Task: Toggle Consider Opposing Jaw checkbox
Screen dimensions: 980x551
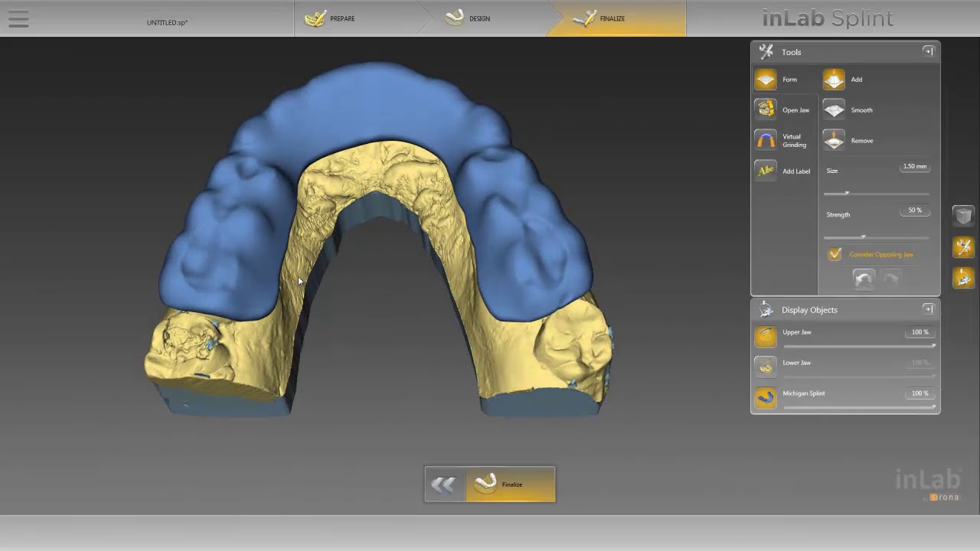Action: pos(835,254)
